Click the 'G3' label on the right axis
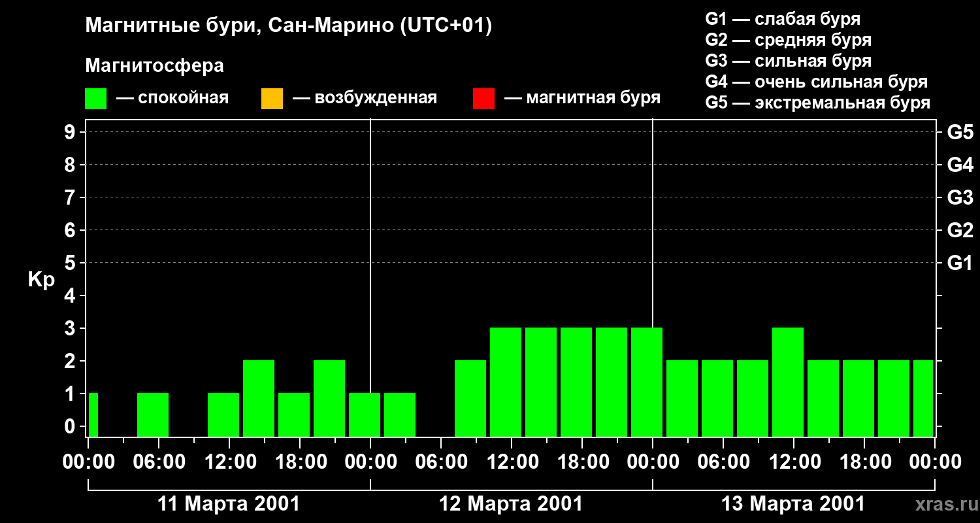Image resolution: width=980 pixels, height=523 pixels. click(x=960, y=197)
